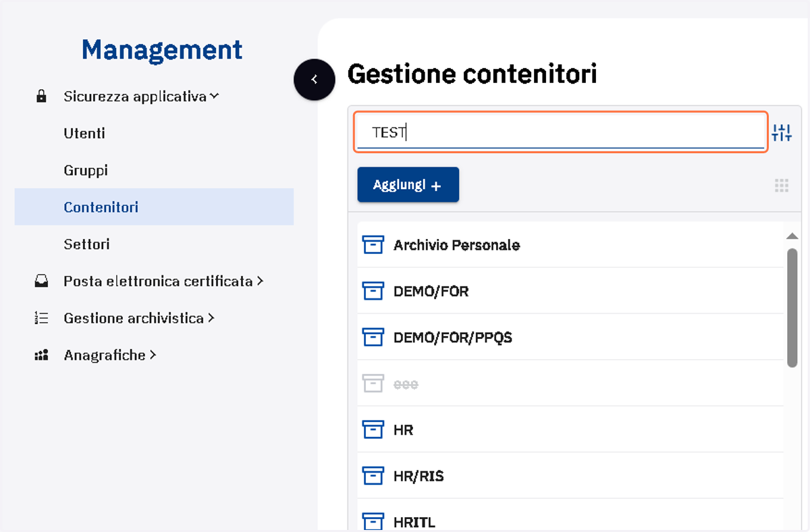Click the list icon beside Gestione archivistica
The height and width of the screenshot is (532, 810).
point(41,318)
